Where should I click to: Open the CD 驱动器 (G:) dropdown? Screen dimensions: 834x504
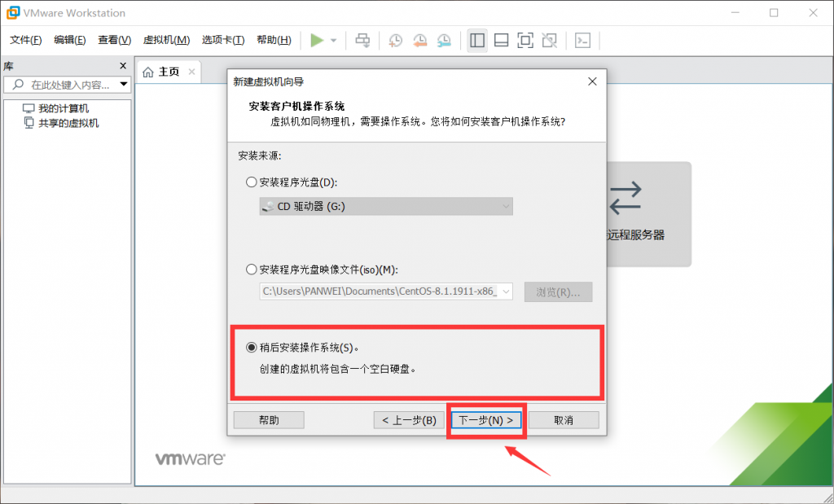point(386,206)
